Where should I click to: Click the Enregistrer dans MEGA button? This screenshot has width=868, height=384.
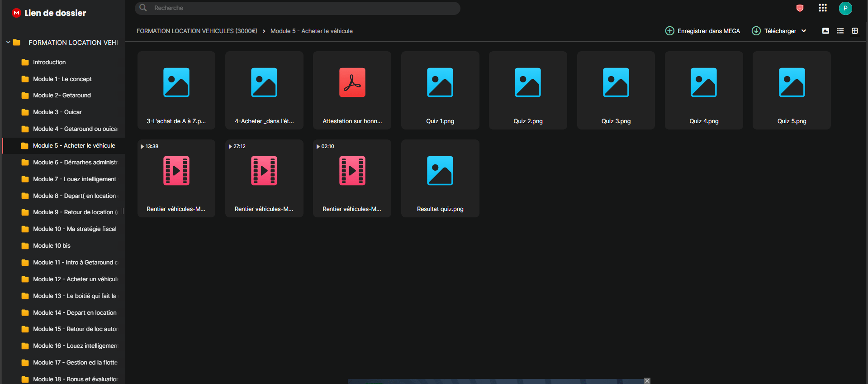pos(702,31)
